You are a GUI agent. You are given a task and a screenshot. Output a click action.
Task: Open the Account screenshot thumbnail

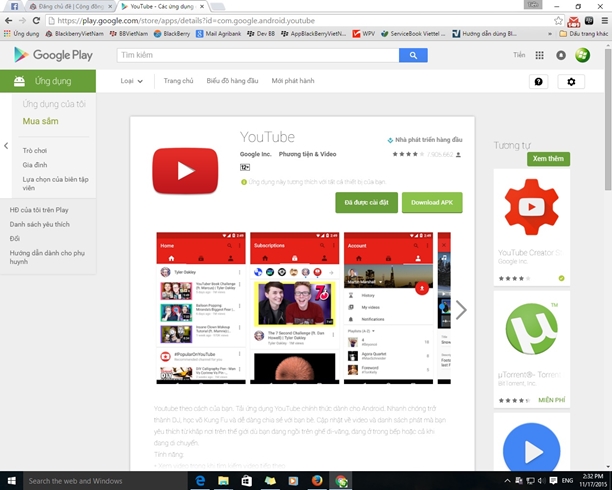pyautogui.click(x=388, y=308)
